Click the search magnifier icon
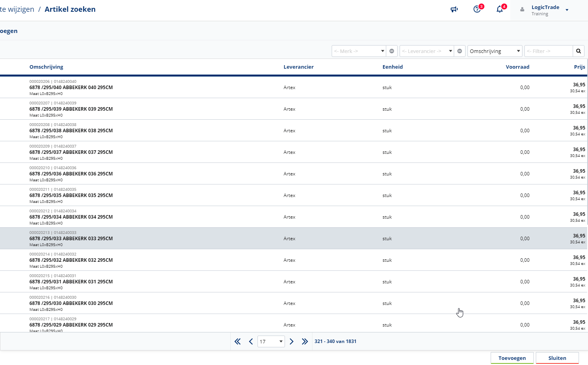Viewport: 588px width, 365px height. click(578, 51)
